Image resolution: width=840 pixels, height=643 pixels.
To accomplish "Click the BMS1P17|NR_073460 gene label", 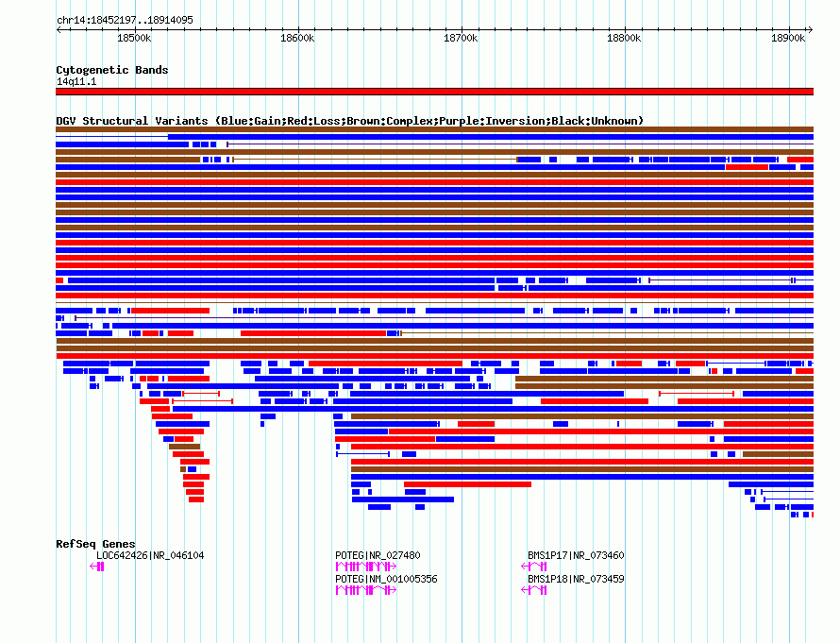I will pos(576,555).
